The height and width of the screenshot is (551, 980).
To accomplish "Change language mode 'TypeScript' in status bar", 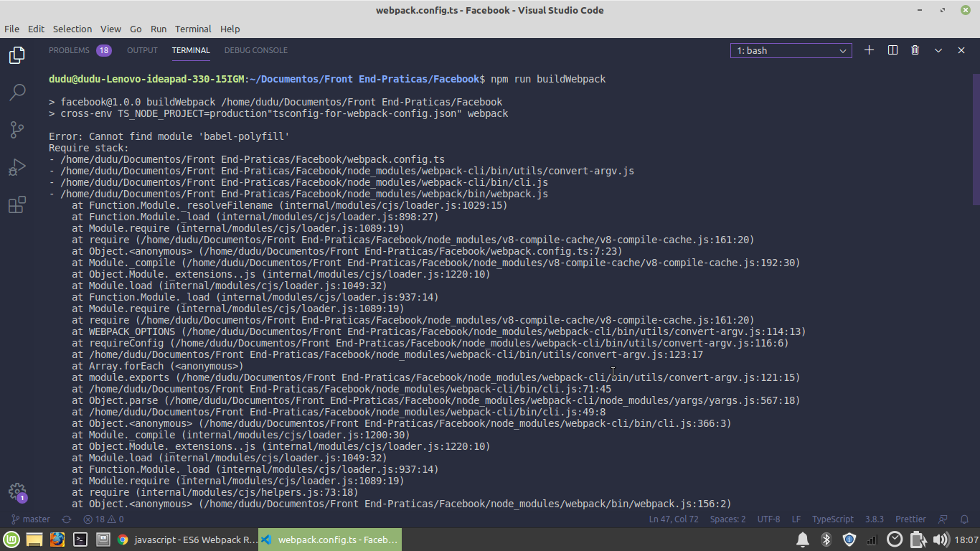I will coord(832,519).
